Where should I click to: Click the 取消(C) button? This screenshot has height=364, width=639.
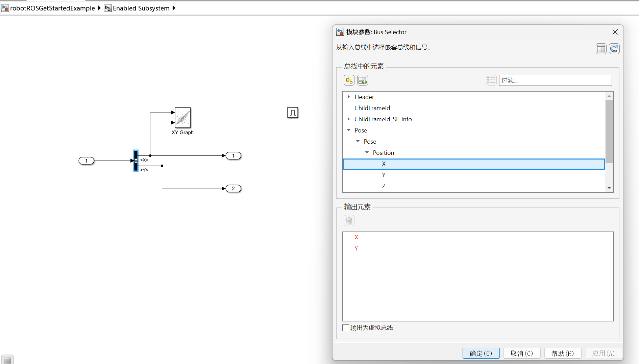tap(522, 353)
